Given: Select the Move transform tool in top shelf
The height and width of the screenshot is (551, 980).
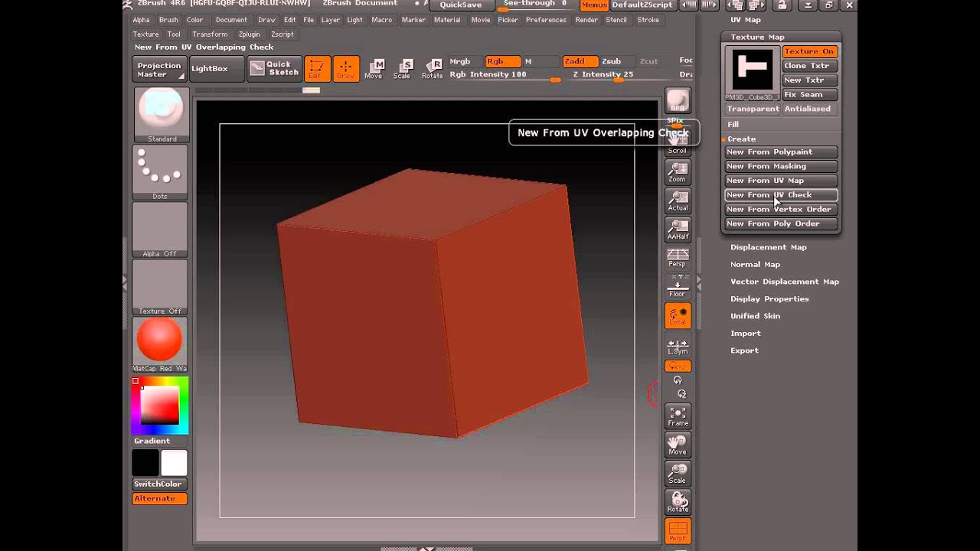Looking at the screenshot, I should [x=374, y=69].
